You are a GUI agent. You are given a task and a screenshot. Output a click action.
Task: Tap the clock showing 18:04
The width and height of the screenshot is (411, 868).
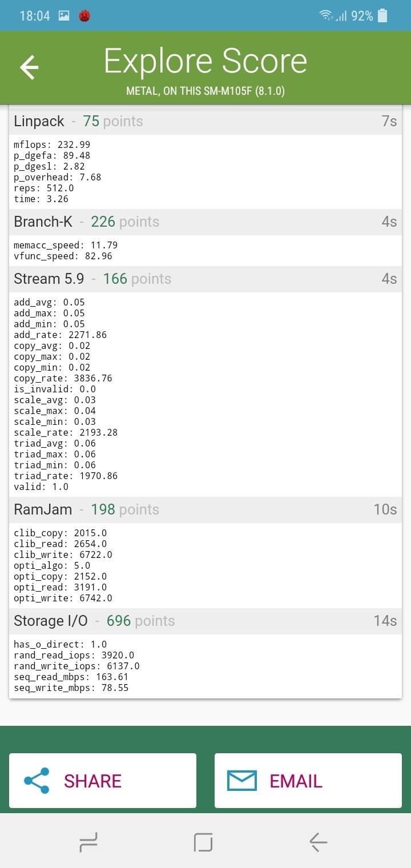click(x=35, y=16)
